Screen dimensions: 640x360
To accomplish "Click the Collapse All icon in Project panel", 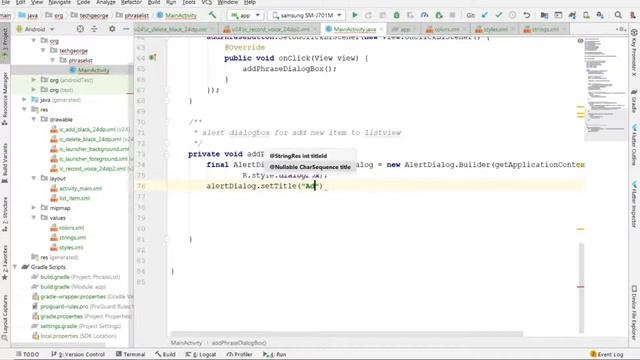I will coord(94,29).
